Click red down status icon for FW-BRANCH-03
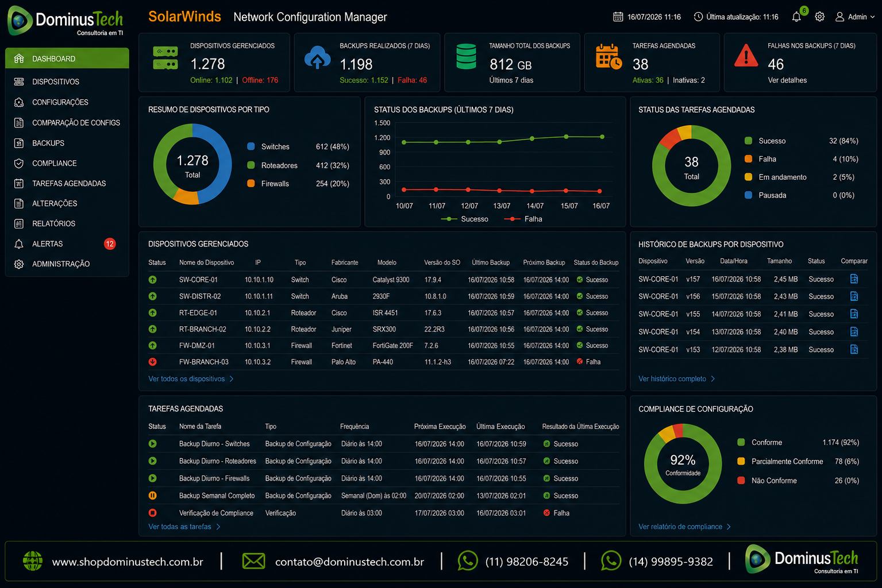This screenshot has height=588, width=882. click(x=152, y=362)
